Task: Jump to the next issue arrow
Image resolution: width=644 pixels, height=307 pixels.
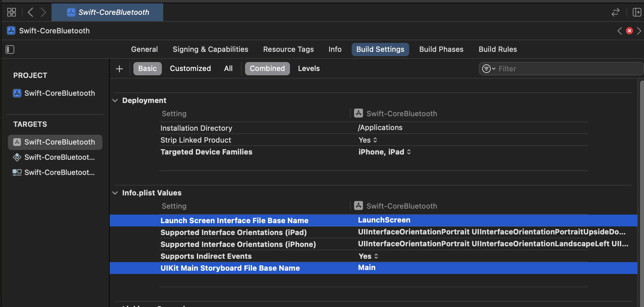Action: pyautogui.click(x=639, y=31)
